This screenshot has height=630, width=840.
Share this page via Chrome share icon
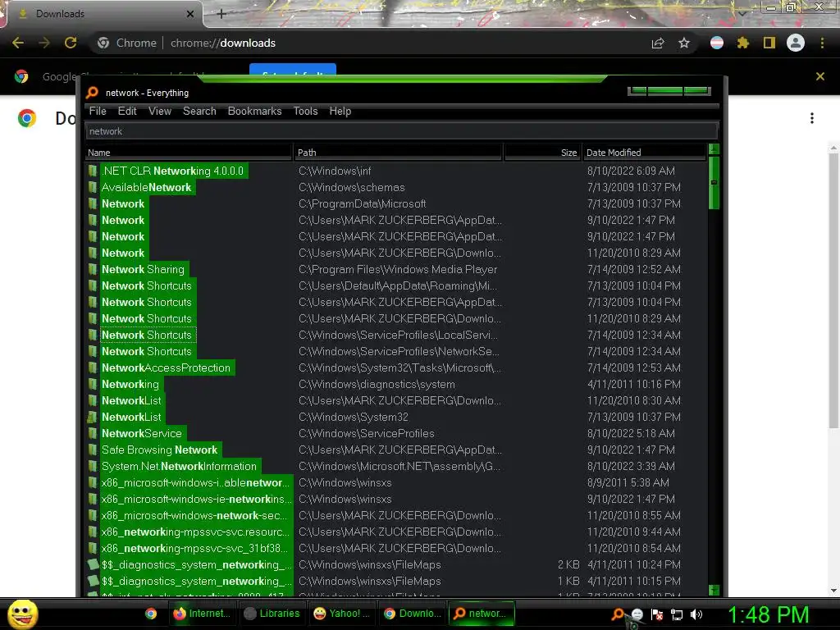658,43
